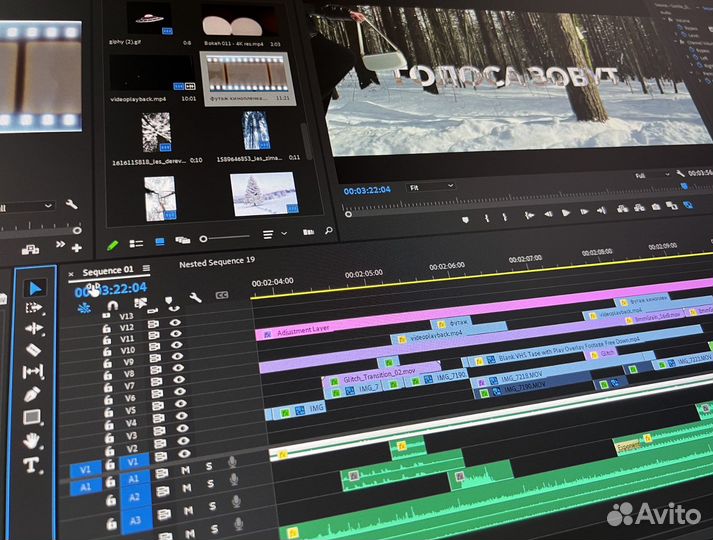Select the Selection arrow tool
The height and width of the screenshot is (540, 713).
click(34, 288)
